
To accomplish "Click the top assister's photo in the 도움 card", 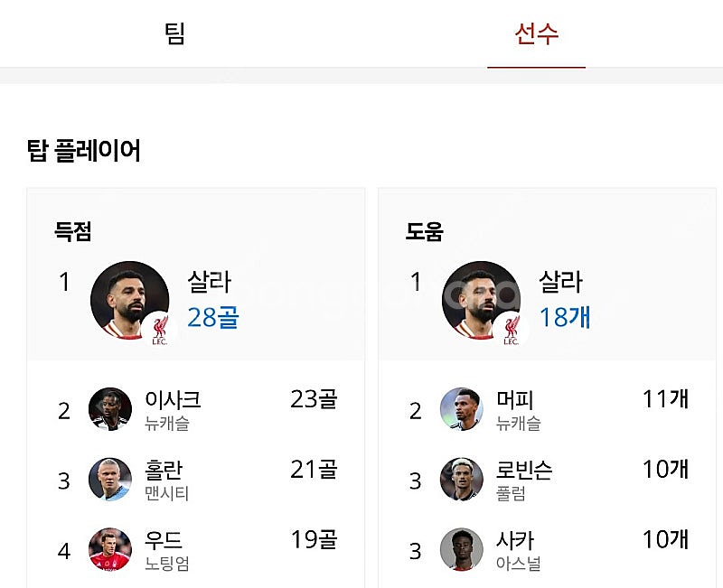I will pos(480,300).
